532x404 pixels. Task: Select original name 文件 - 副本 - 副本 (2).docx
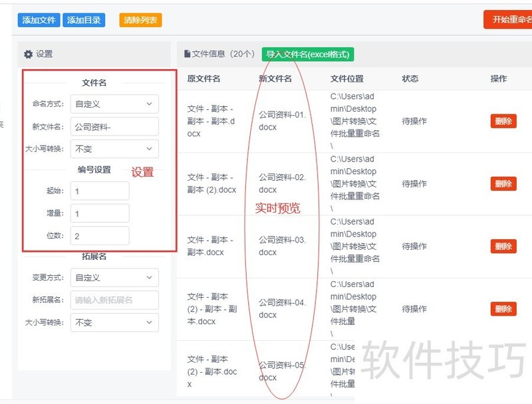coord(211,183)
